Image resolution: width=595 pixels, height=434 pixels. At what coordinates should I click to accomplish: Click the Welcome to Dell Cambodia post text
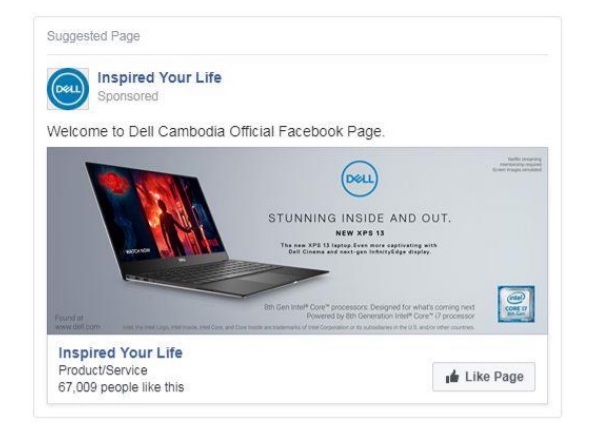click(216, 132)
